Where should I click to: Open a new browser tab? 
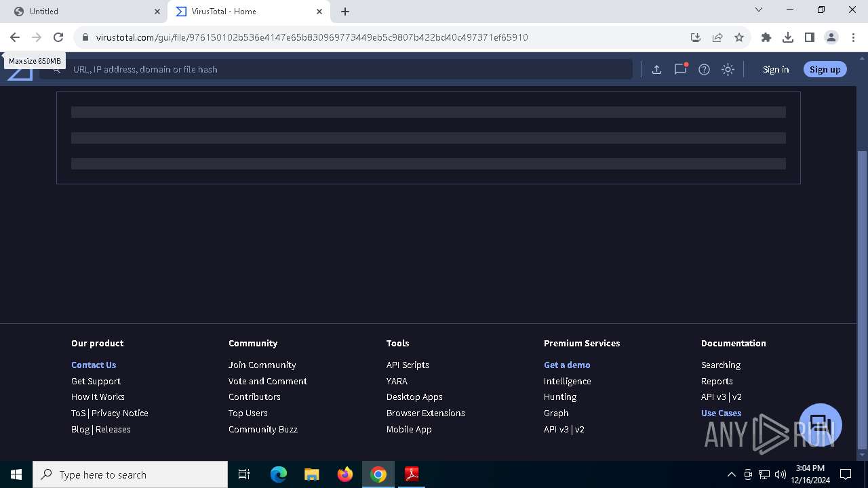345,12
